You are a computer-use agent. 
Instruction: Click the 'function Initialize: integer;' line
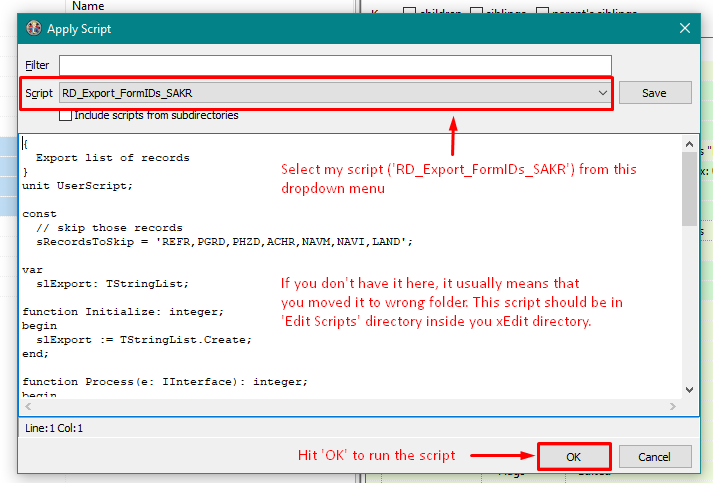click(x=123, y=312)
